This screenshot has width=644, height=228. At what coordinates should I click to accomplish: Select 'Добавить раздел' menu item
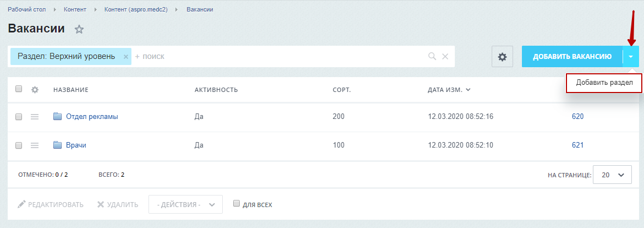(604, 83)
